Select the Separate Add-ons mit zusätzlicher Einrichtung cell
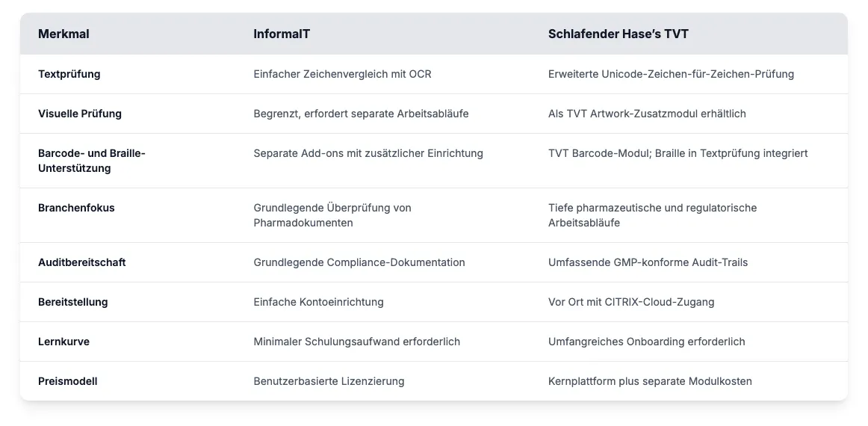This screenshot has width=868, height=426. (368, 153)
